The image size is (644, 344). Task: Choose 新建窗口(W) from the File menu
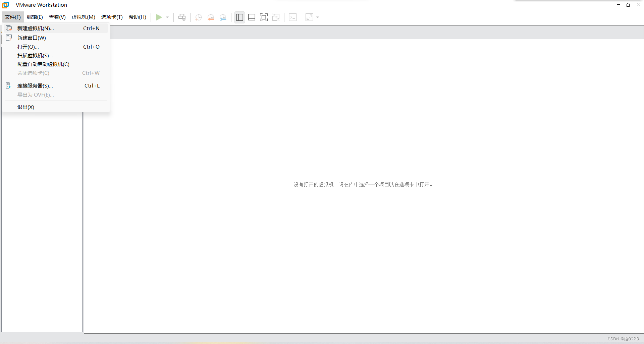(56, 38)
